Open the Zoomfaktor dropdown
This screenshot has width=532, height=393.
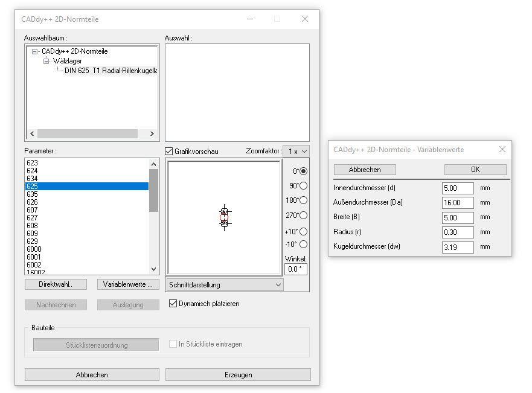(x=296, y=152)
